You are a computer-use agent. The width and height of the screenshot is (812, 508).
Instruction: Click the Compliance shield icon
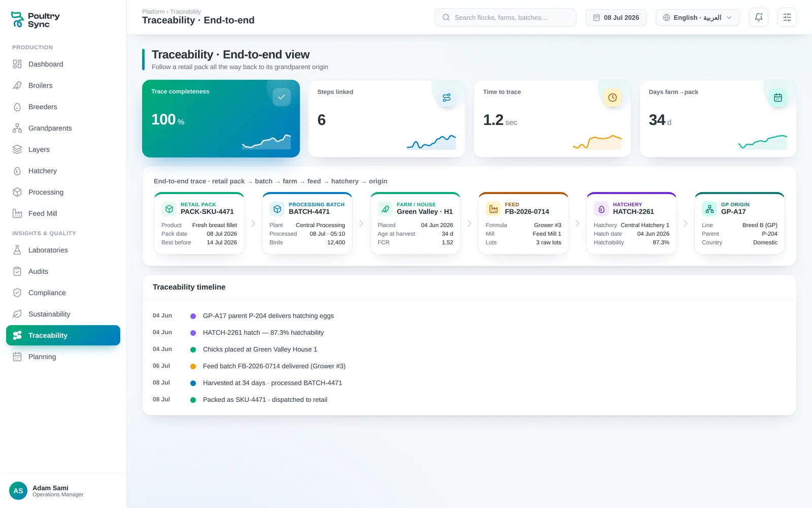click(x=17, y=293)
